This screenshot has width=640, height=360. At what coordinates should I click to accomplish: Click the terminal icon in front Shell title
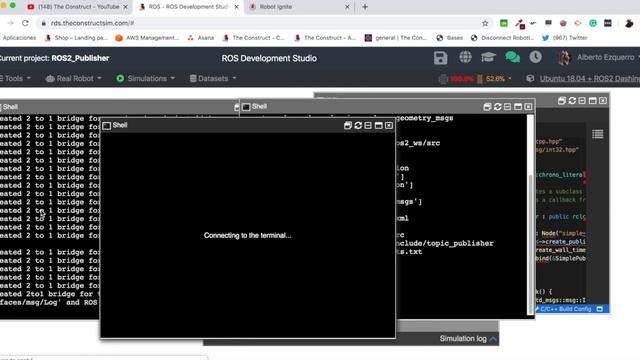(107, 125)
